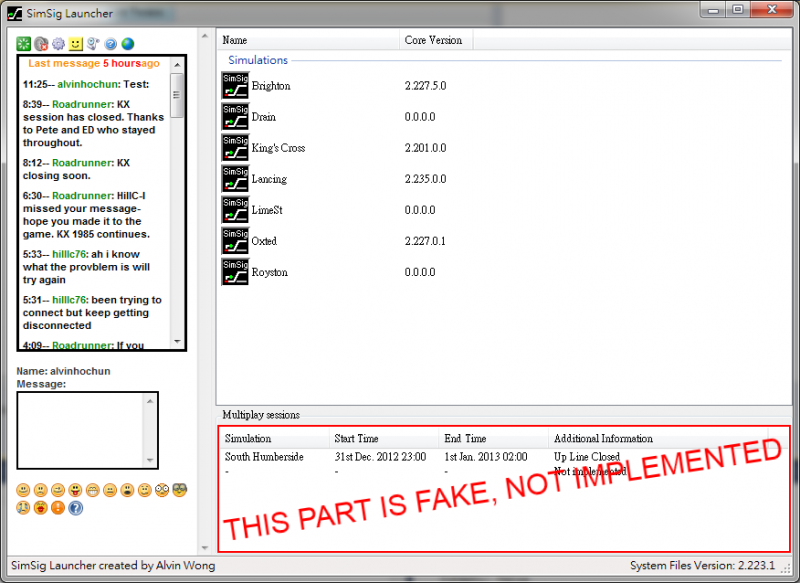Viewport: 800px width, 583px height.
Task: Click the Roadrunner username in the 8:39 message
Action: (83, 105)
